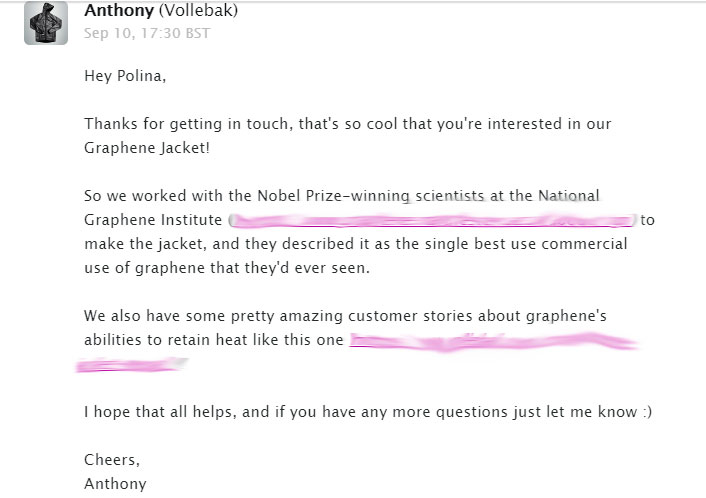Click the Sep 10, 17:30 BST timestamp
Image resolution: width=706 pixels, height=498 pixels.
147,33
